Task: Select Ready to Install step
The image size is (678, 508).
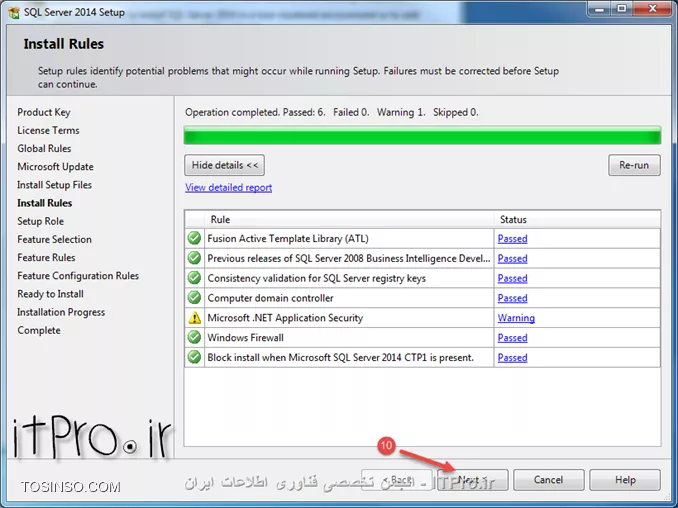Action: tap(51, 294)
